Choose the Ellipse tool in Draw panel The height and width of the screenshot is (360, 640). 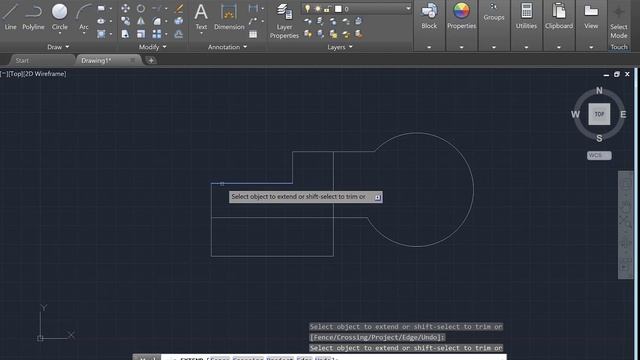pyautogui.click(x=101, y=21)
